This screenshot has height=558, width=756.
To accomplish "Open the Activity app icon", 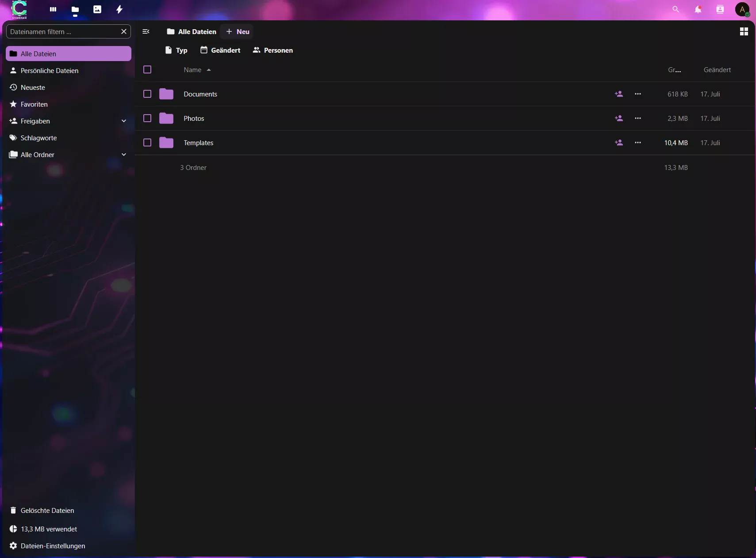I will point(119,9).
